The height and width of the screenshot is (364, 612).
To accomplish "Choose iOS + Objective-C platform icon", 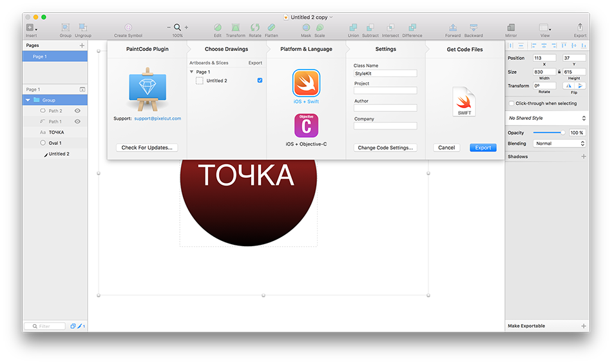I will click(307, 125).
